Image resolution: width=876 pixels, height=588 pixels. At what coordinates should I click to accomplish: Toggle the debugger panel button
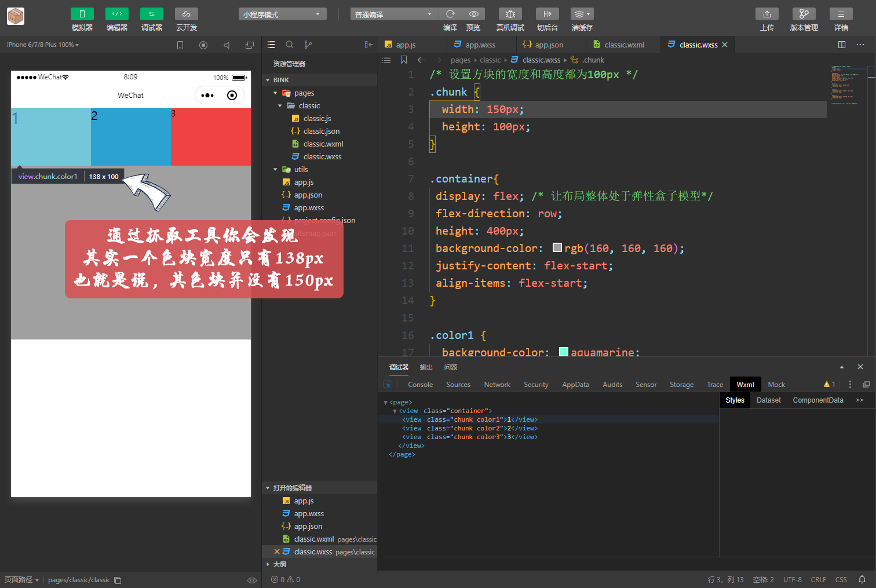pos(152,14)
